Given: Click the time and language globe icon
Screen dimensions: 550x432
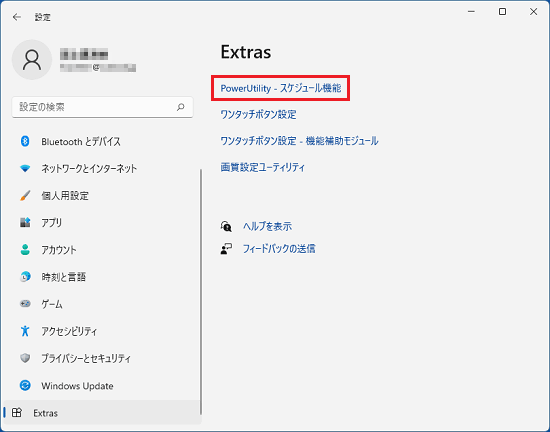Looking at the screenshot, I should tap(25, 277).
